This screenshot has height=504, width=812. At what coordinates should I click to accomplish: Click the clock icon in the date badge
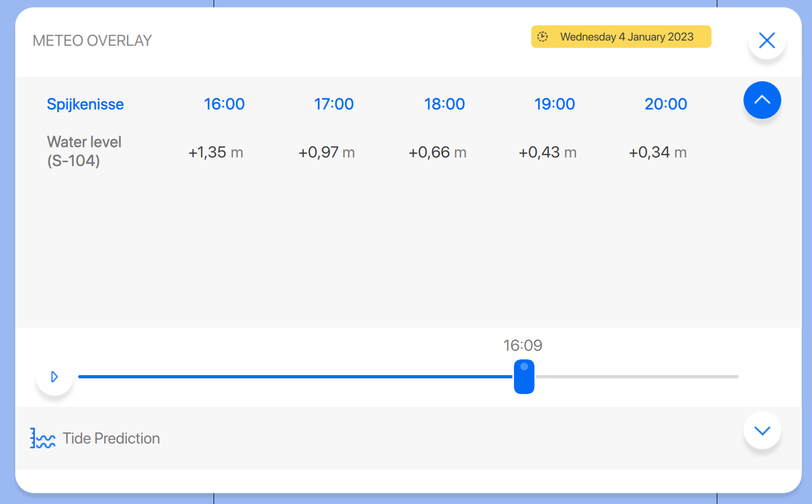pyautogui.click(x=543, y=37)
